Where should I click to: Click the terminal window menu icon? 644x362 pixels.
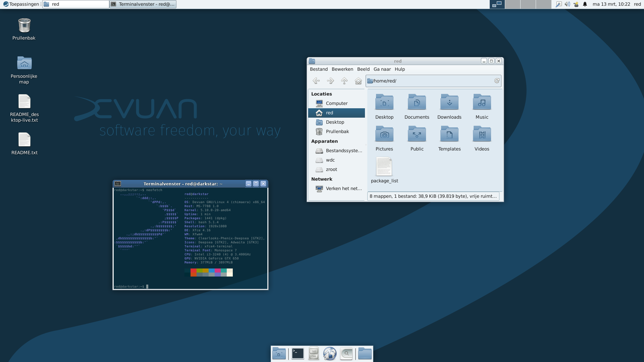click(x=118, y=184)
